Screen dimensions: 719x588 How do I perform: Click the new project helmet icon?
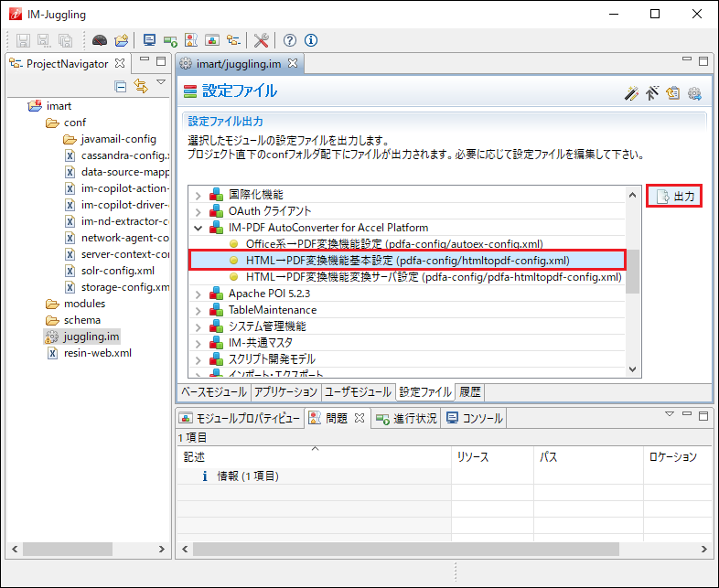point(100,40)
